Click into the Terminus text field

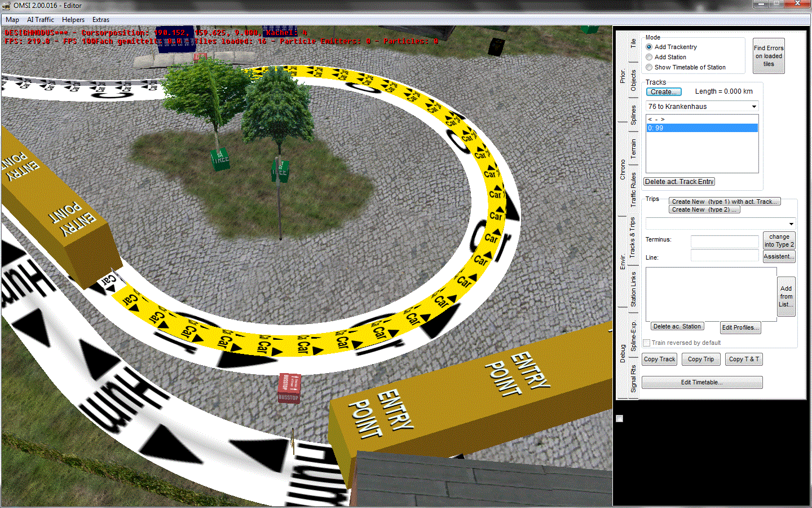point(725,241)
